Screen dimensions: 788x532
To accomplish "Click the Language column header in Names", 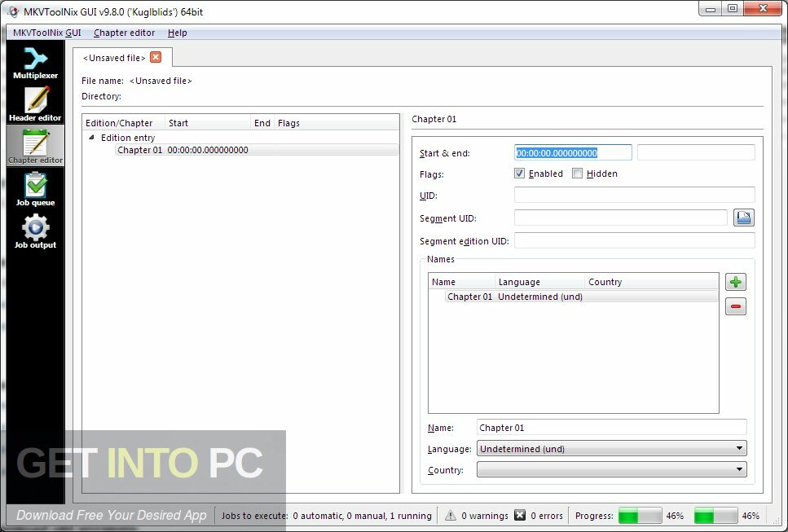I will (x=539, y=282).
